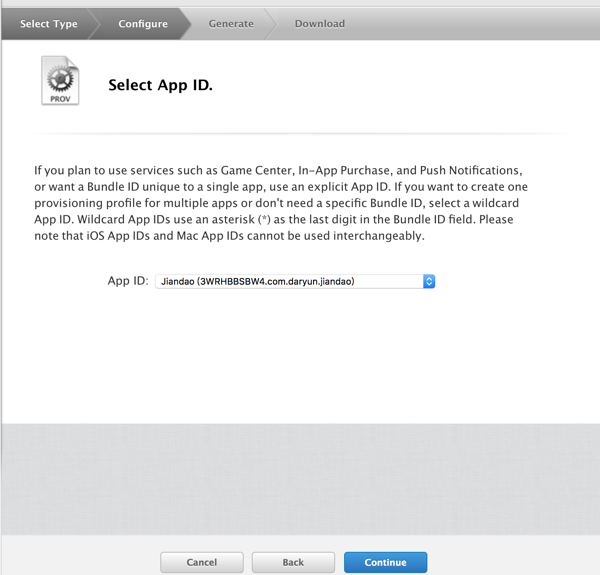600x575 pixels.
Task: Open the App ID dropdown arrows
Action: click(x=429, y=282)
